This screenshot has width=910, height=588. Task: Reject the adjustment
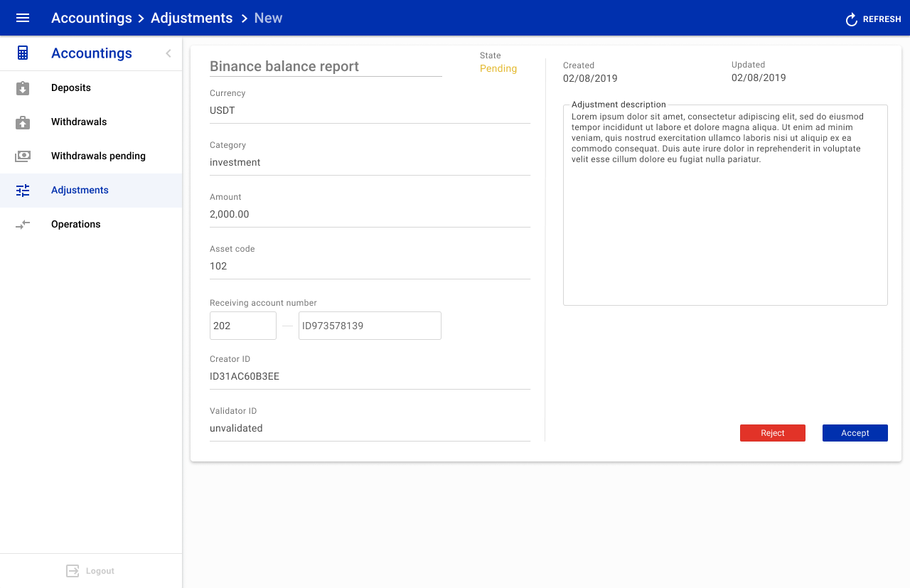tap(773, 433)
